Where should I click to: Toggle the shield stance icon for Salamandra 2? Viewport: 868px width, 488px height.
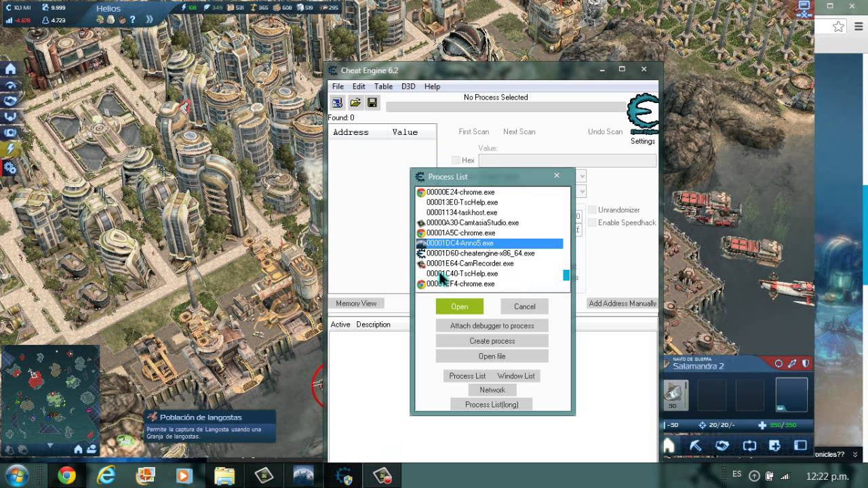point(806,364)
